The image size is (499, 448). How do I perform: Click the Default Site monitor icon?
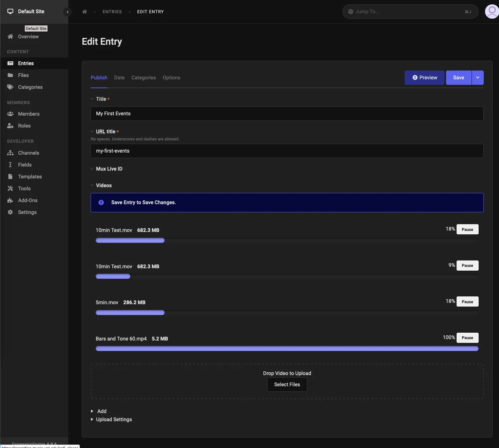[x=11, y=12]
